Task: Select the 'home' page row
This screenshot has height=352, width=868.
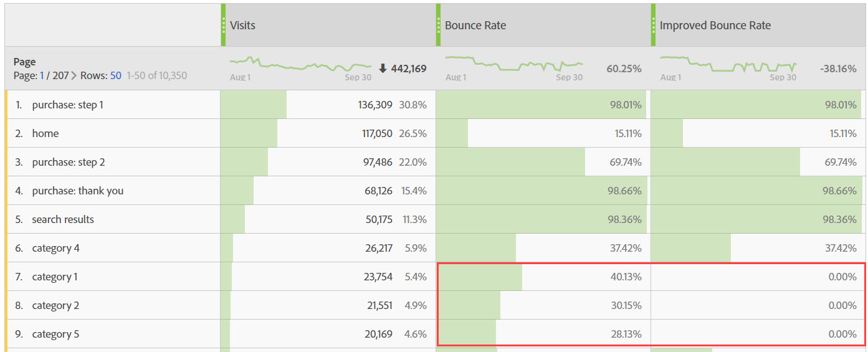Action: 45,133
